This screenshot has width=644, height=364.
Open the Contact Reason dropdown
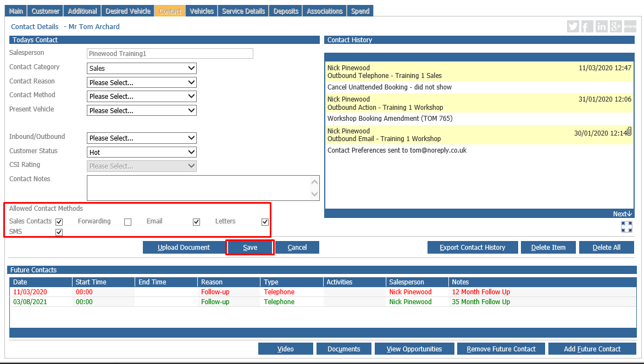[x=142, y=82]
